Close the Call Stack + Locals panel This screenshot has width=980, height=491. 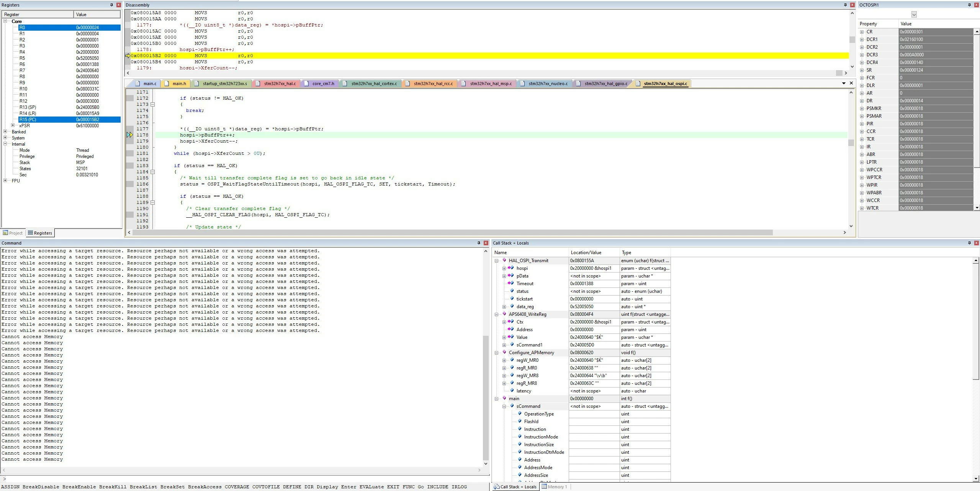pyautogui.click(x=976, y=243)
